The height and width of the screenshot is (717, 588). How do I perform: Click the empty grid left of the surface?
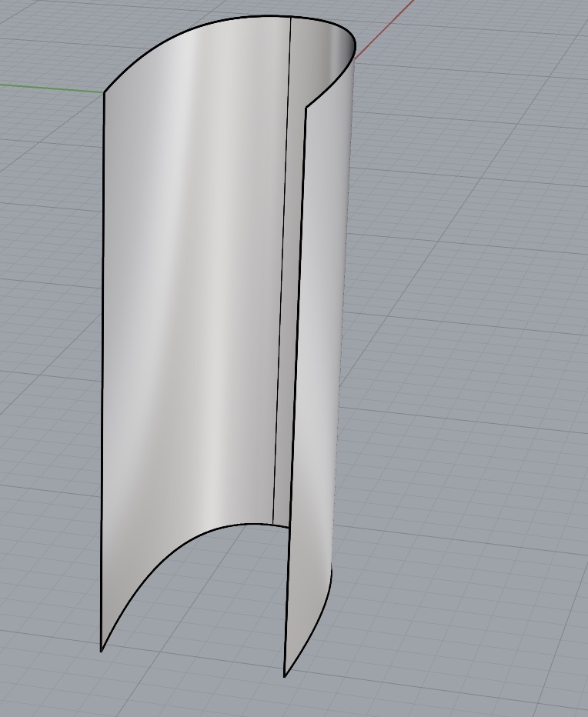click(46, 346)
